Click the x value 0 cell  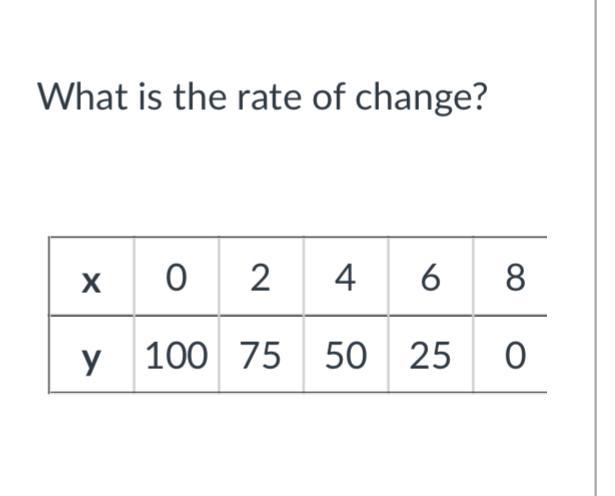[x=176, y=276]
